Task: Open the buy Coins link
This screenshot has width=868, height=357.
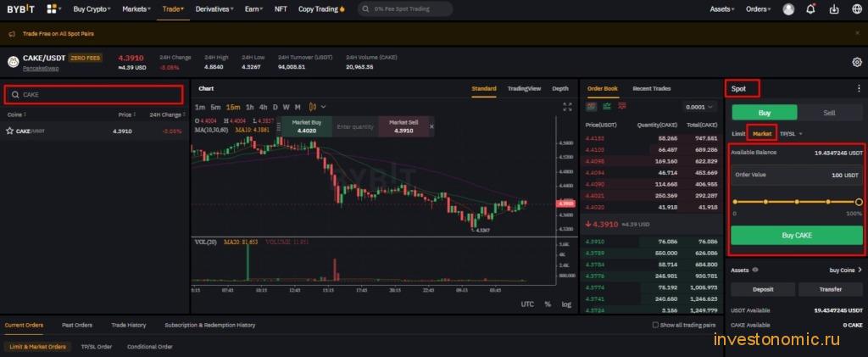Action: [845, 271]
